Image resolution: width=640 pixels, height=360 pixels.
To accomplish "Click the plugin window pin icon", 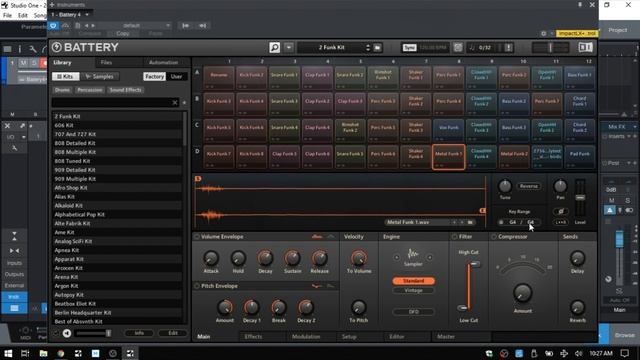I will pyautogui.click(x=580, y=5).
